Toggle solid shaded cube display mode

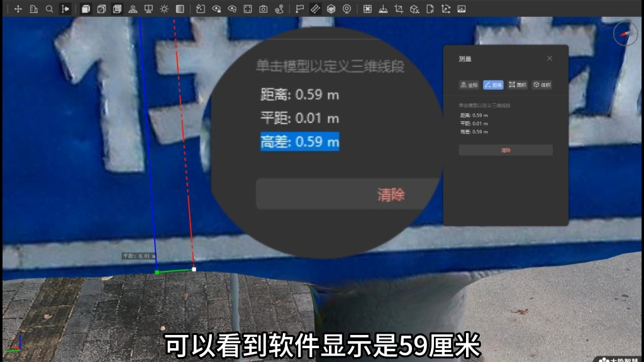86,9
